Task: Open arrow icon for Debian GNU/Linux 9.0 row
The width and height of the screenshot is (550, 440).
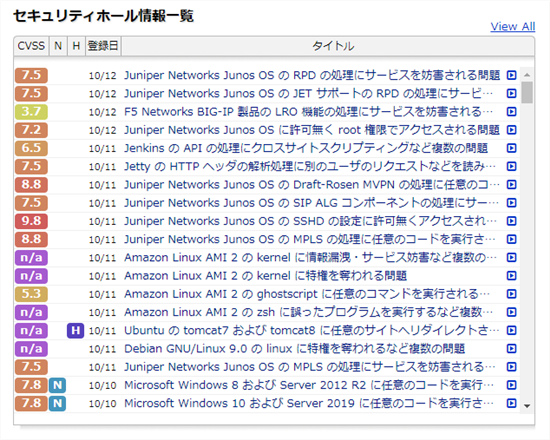Action: click(x=511, y=348)
